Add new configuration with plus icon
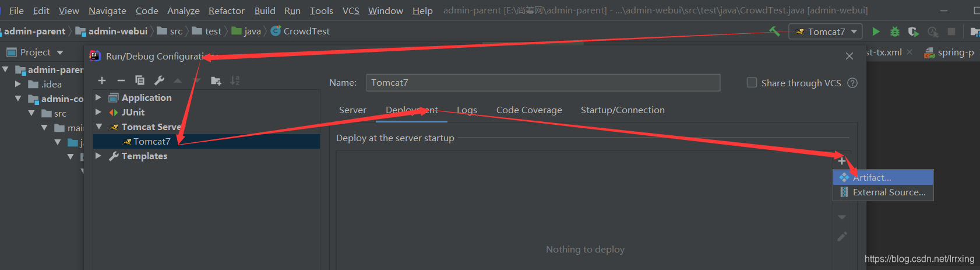This screenshot has height=270, width=980. (102, 80)
